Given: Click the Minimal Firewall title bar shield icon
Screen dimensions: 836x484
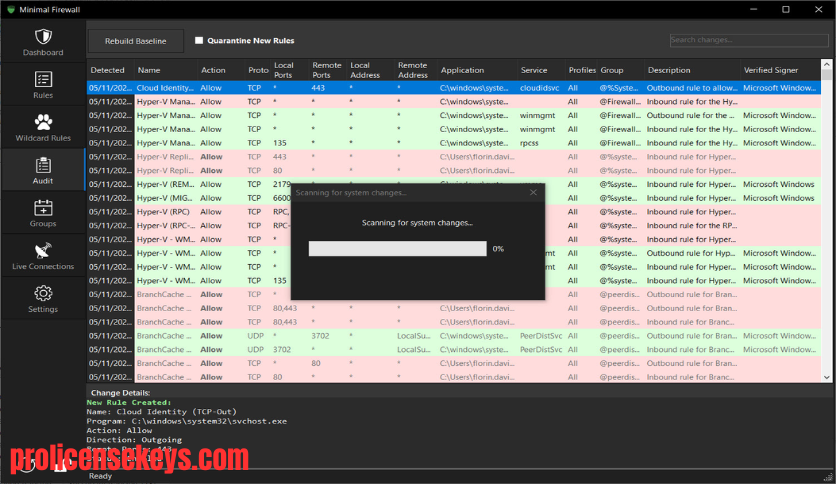Looking at the screenshot, I should pos(11,10).
